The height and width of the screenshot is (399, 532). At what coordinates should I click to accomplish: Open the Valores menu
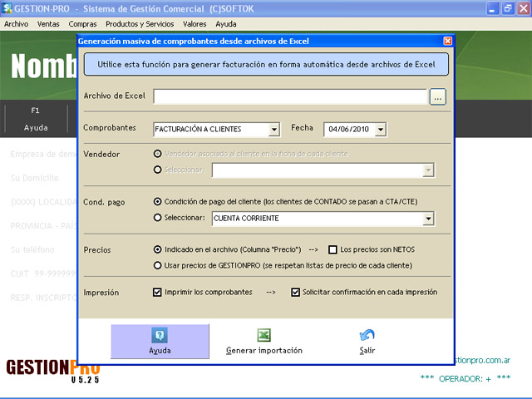(195, 24)
